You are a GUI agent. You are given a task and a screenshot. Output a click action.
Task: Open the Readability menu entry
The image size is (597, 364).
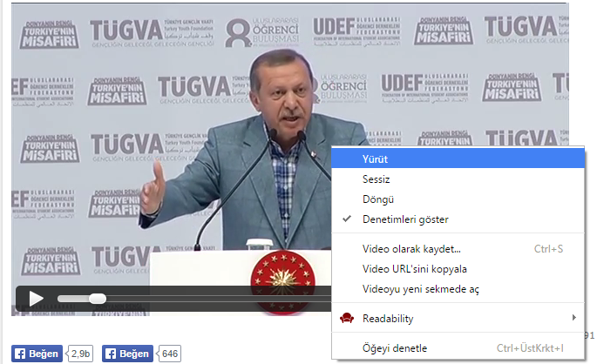(388, 319)
